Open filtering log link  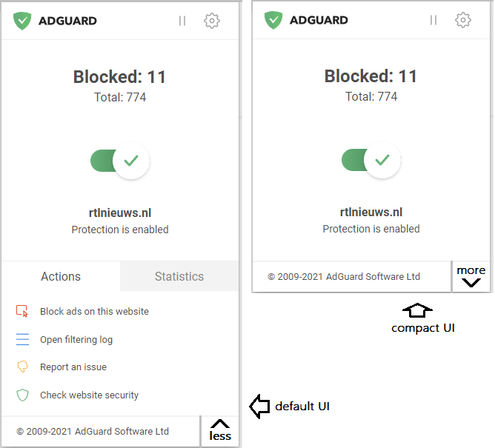[76, 340]
